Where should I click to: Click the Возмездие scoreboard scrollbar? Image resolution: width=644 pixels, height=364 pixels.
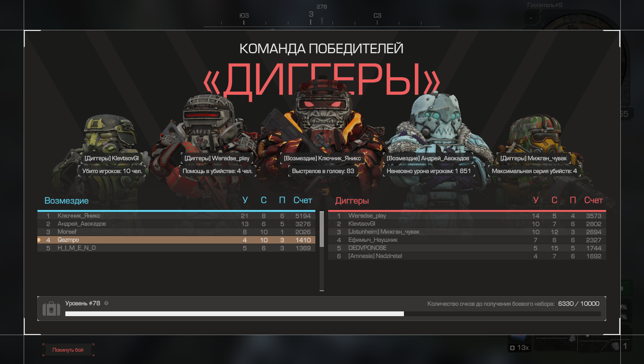[x=322, y=229]
